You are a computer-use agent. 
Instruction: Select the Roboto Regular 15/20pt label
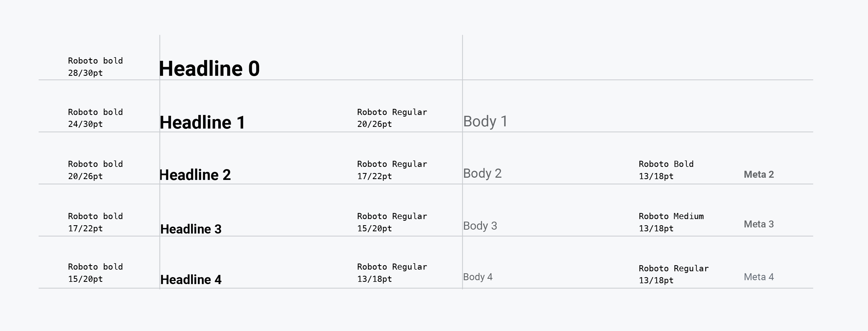tap(392, 222)
